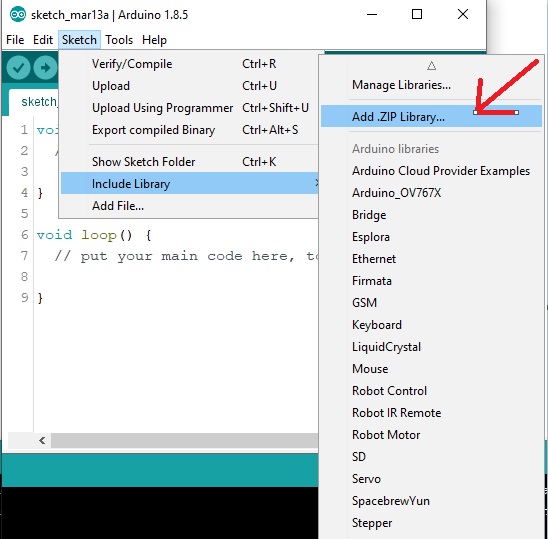The image size is (548, 539).
Task: Click the Upload arrow toolbar button
Action: pyautogui.click(x=45, y=67)
